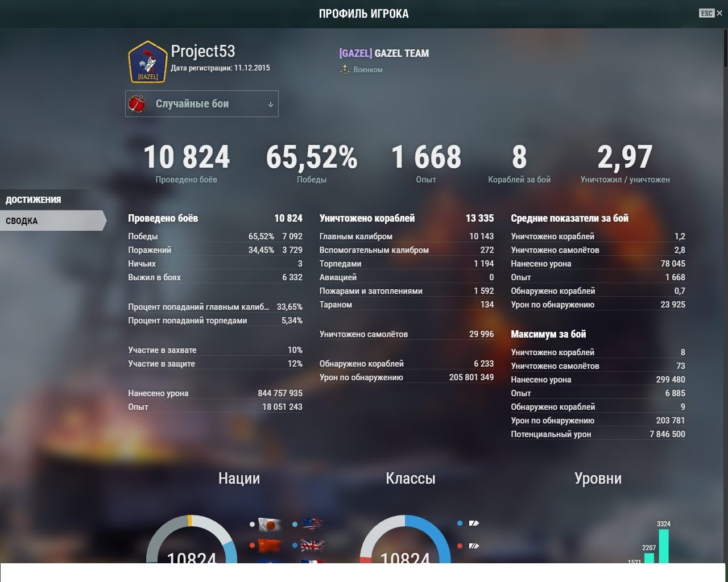The height and width of the screenshot is (582, 728).
Task: Click the gift box icon by Случайные бои
Action: [137, 103]
